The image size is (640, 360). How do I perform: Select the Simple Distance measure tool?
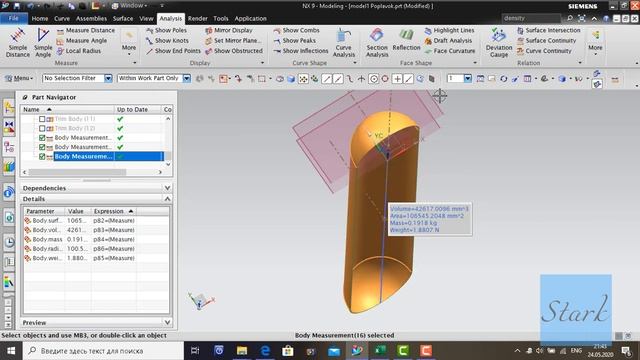click(x=18, y=42)
